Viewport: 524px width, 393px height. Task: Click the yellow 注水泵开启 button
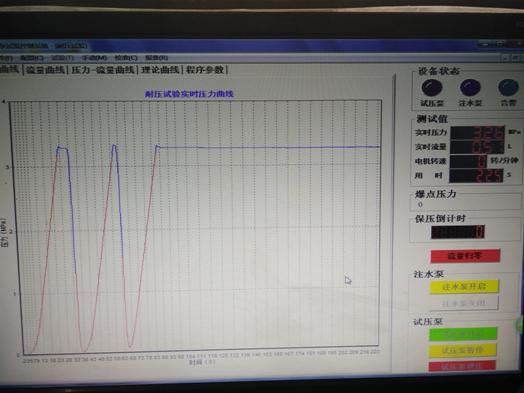(x=464, y=287)
